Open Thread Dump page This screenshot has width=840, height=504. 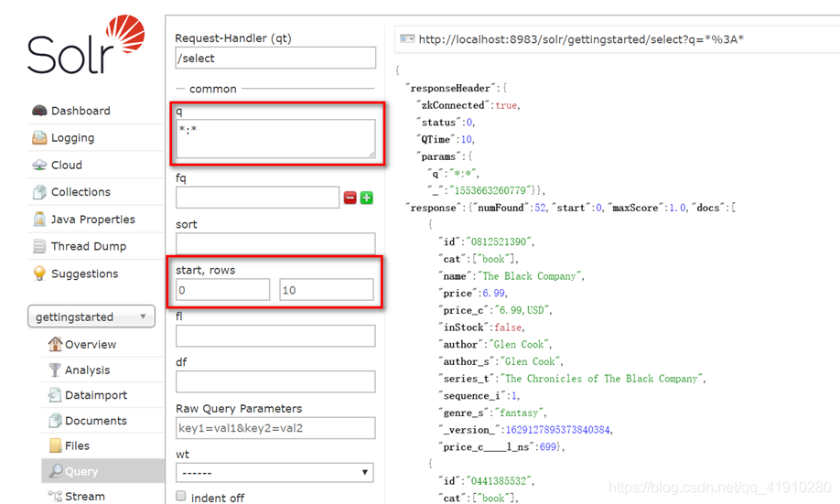[x=89, y=246]
